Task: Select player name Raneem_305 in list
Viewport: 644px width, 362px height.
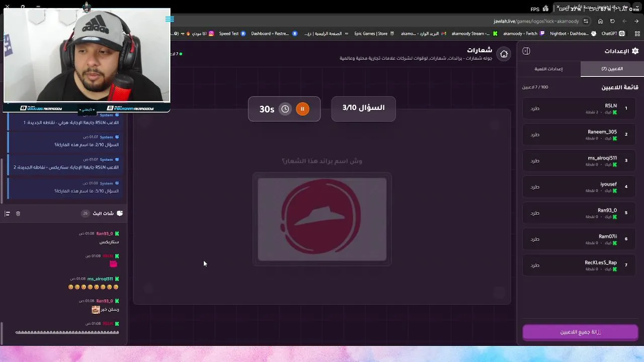Action: click(602, 132)
